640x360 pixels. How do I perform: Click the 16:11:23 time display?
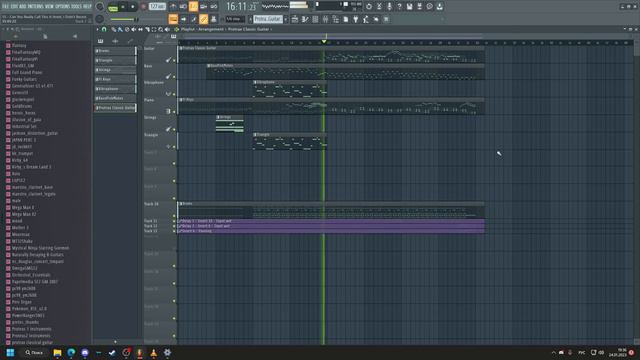pyautogui.click(x=242, y=7)
